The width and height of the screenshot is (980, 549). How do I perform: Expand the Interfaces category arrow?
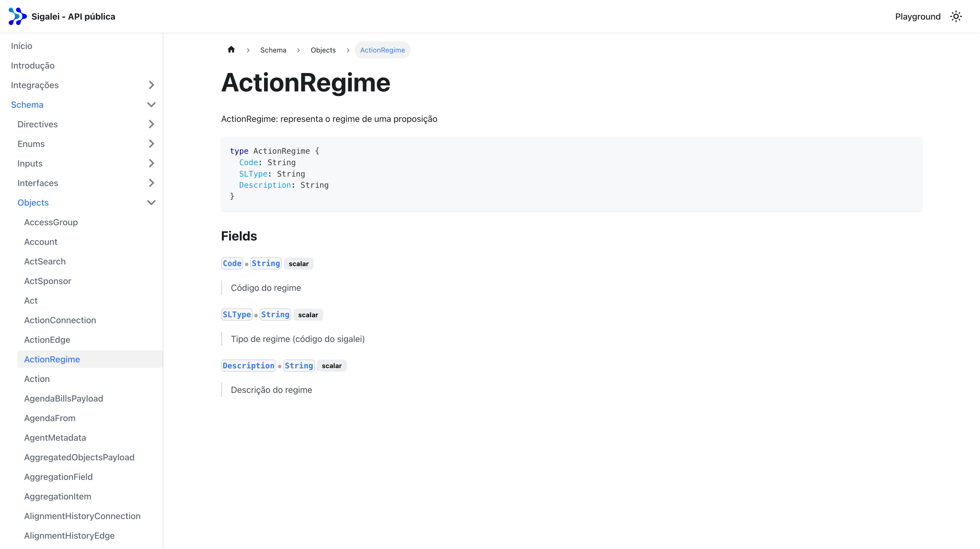point(151,183)
